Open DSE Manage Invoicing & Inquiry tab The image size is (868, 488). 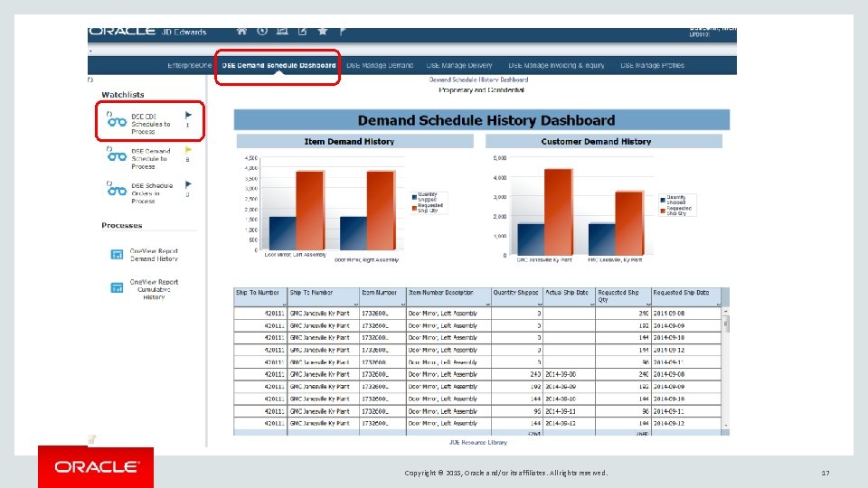(556, 65)
